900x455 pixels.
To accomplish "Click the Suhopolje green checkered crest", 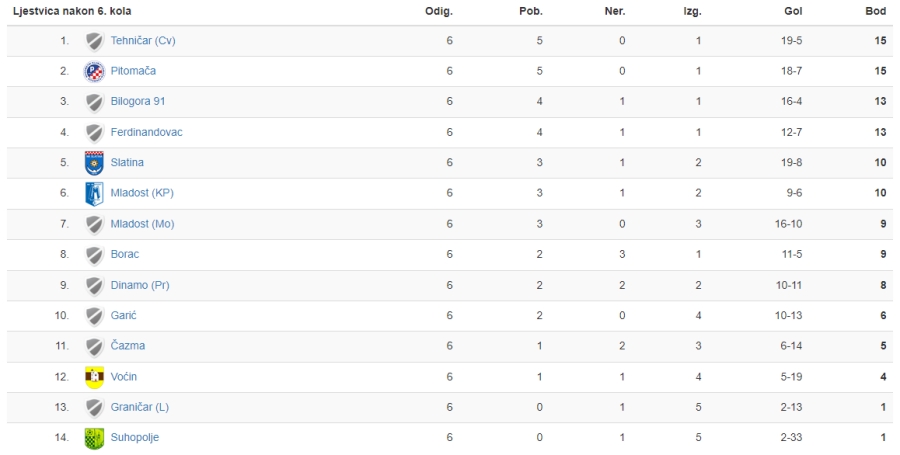I will pos(94,438).
